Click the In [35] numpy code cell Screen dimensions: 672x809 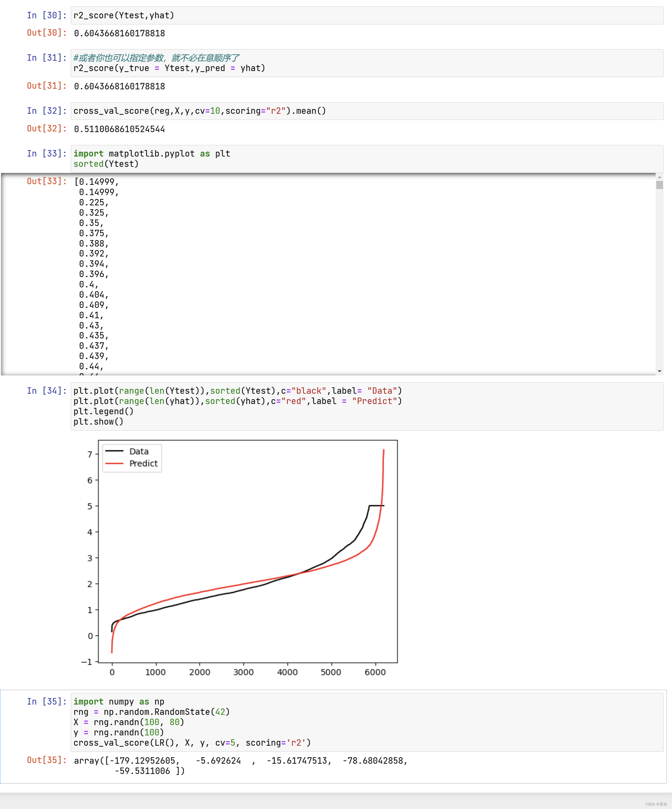367,722
